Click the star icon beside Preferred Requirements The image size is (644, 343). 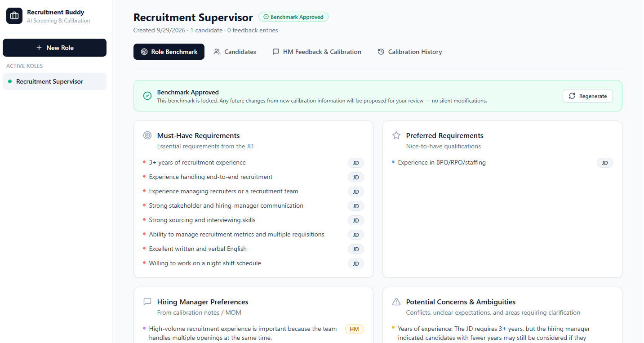[x=396, y=135]
